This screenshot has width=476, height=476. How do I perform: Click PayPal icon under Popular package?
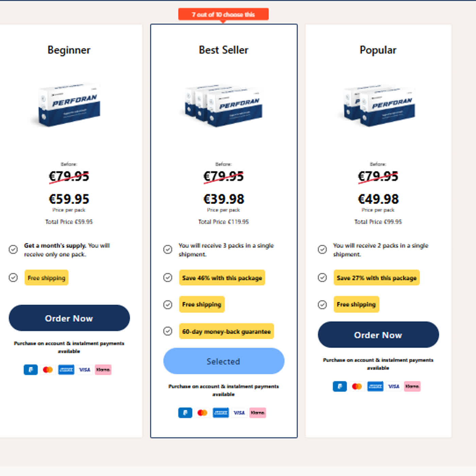340,386
